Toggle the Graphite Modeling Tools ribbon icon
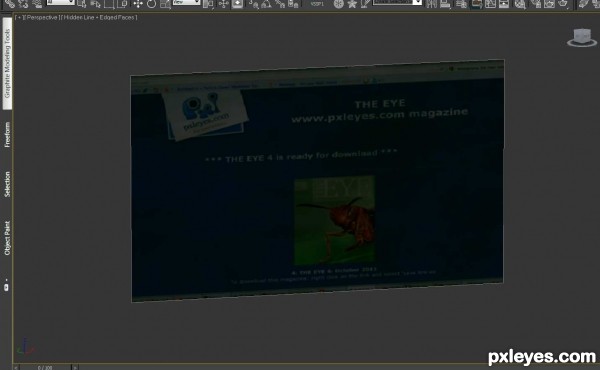 click(x=476, y=4)
